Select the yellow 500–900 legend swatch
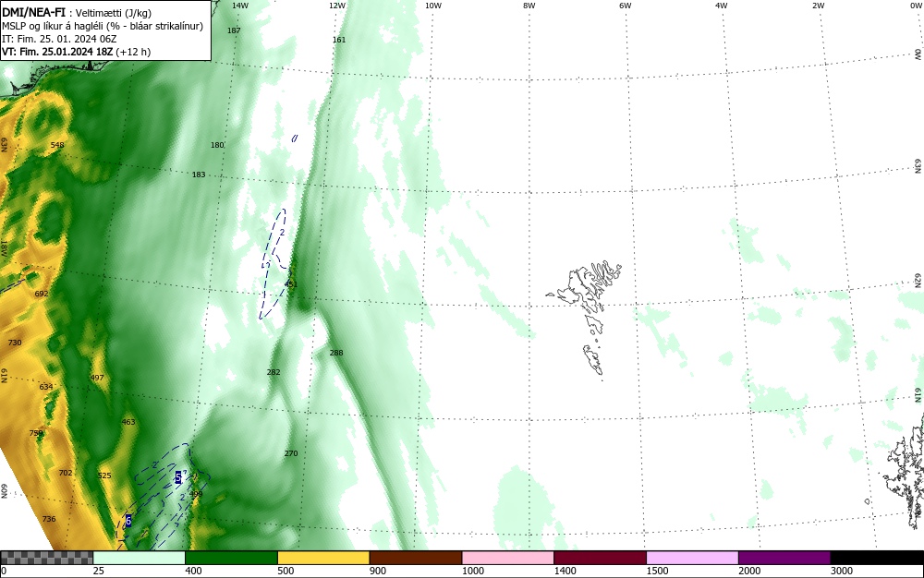Screen dimensions: 924x578 pos(323,558)
